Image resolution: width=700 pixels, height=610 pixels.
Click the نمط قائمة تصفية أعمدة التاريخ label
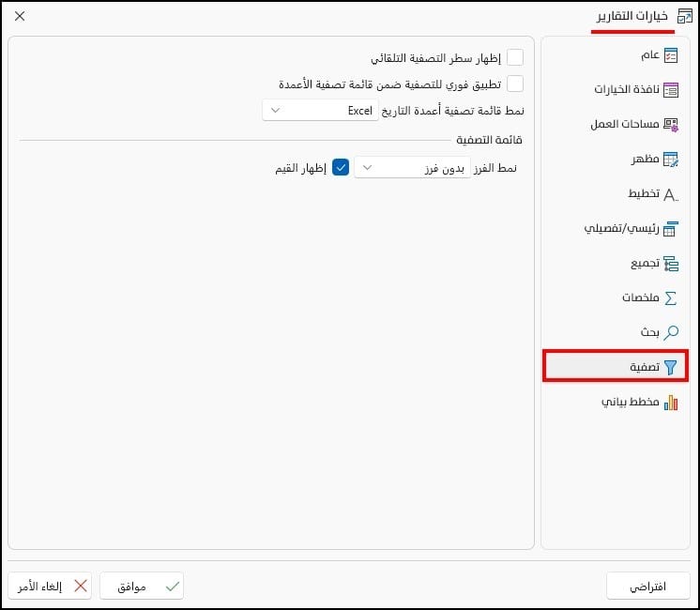(x=452, y=111)
